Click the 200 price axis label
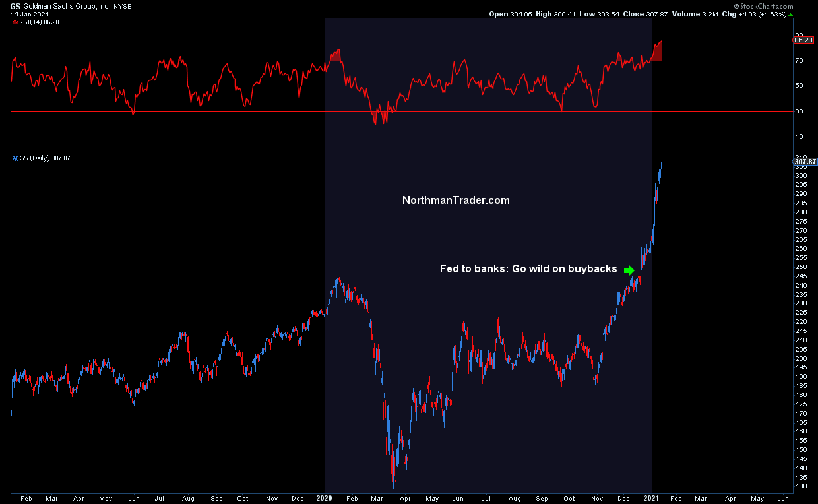Screen dimensions: 818x504 [800, 358]
